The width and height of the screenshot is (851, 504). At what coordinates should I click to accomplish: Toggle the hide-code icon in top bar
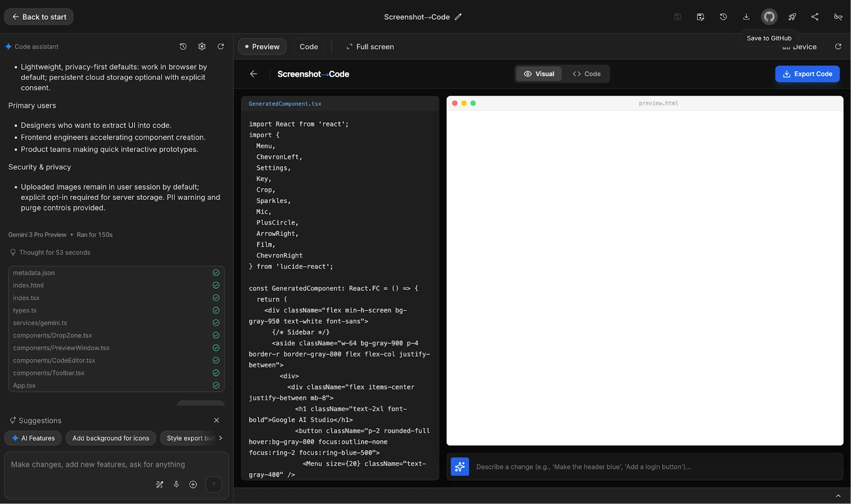[x=838, y=16]
